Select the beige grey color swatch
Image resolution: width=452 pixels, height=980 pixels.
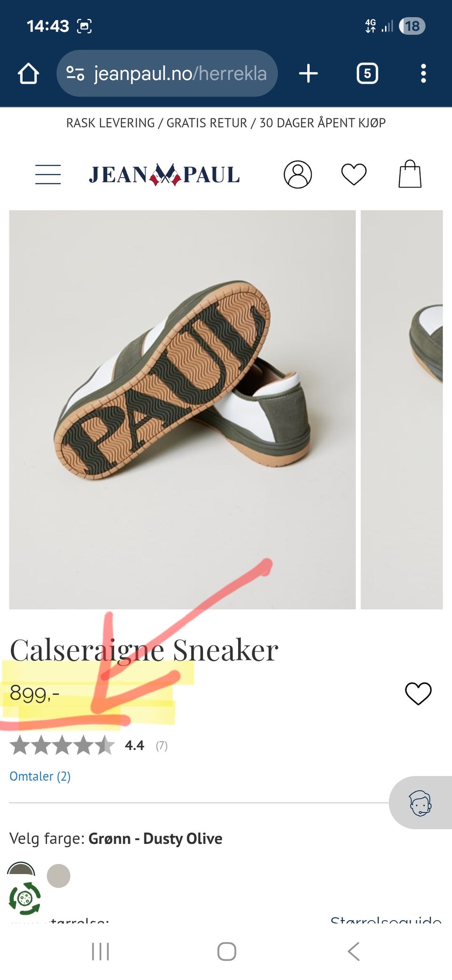click(58, 876)
